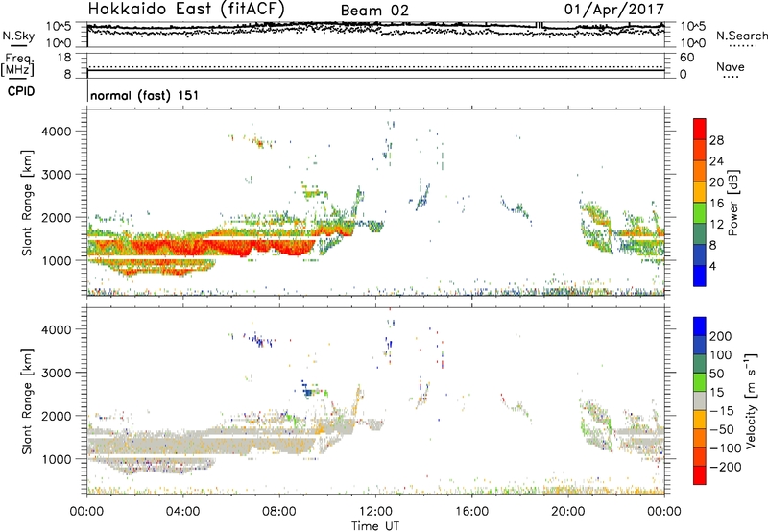The image size is (768, 532).
Task: Click '4000' on the power panel range axis
Action: (x=56, y=132)
